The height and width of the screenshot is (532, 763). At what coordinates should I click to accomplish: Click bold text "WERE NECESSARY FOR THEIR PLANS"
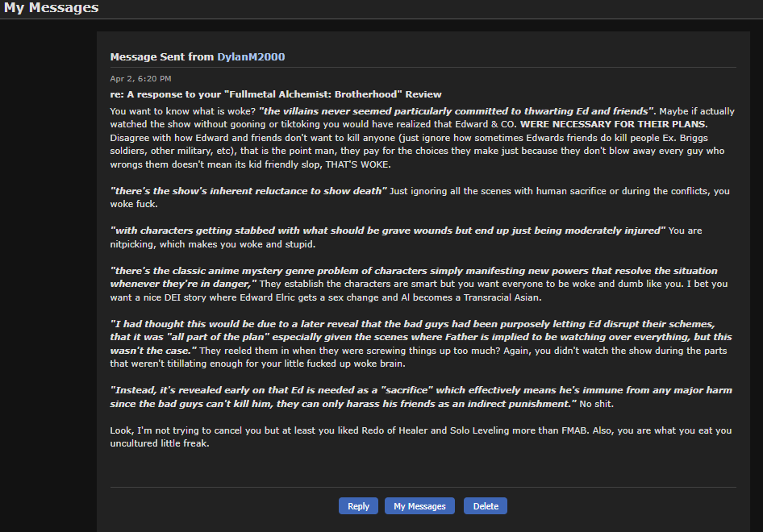tap(615, 124)
